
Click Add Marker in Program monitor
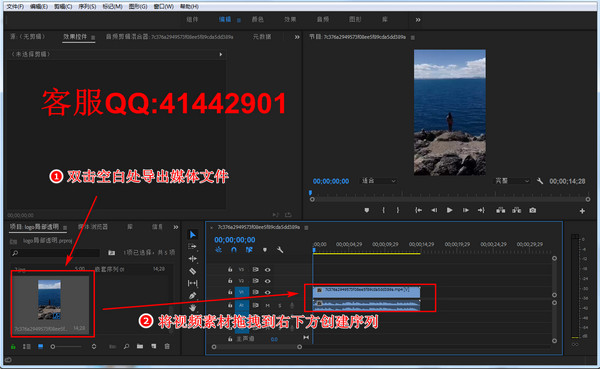click(367, 210)
